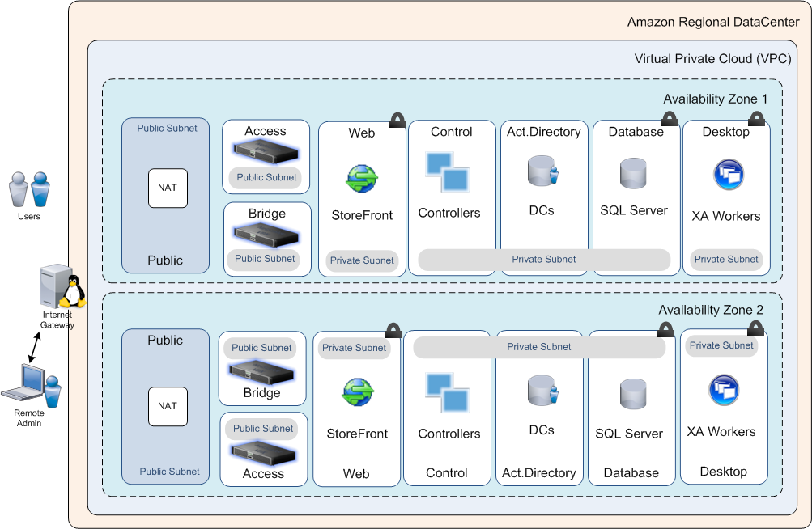
Task: Click the NAT box in Availability Zone 2
Action: point(168,406)
